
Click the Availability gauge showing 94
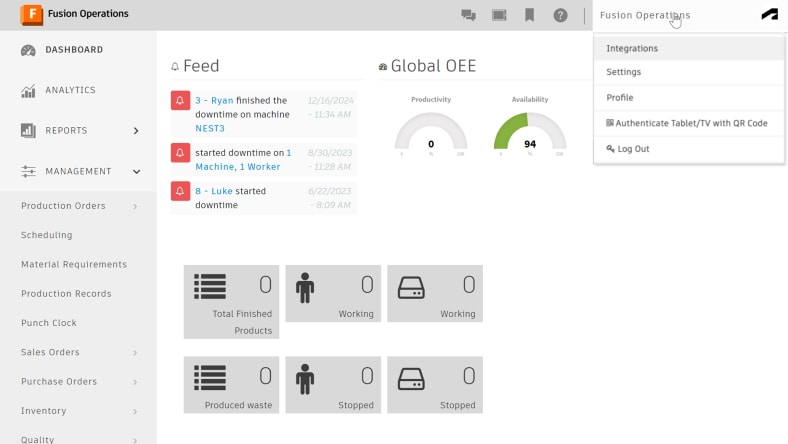click(x=530, y=132)
